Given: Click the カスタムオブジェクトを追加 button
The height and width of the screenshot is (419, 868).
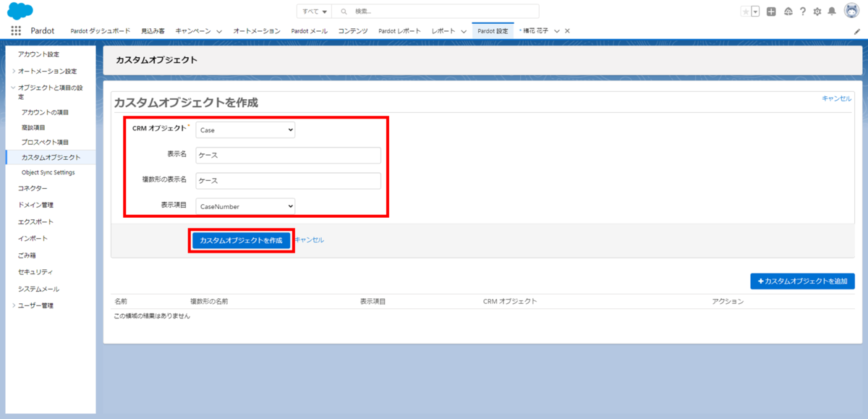Looking at the screenshot, I should click(x=802, y=281).
